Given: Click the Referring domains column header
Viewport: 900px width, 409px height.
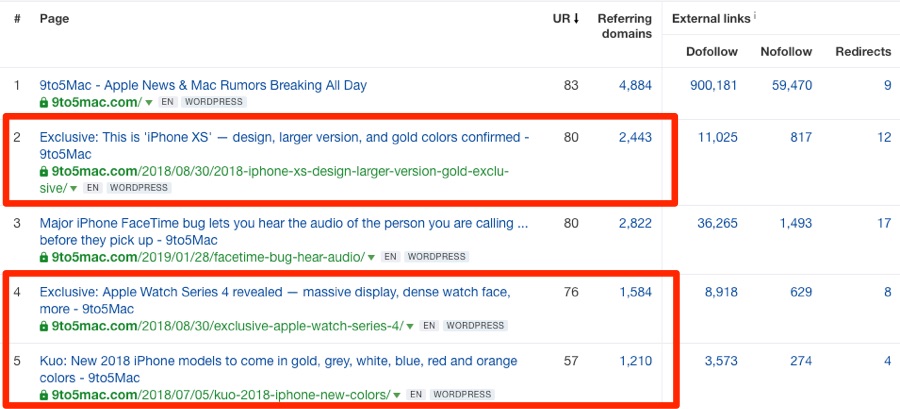Looking at the screenshot, I should [624, 26].
